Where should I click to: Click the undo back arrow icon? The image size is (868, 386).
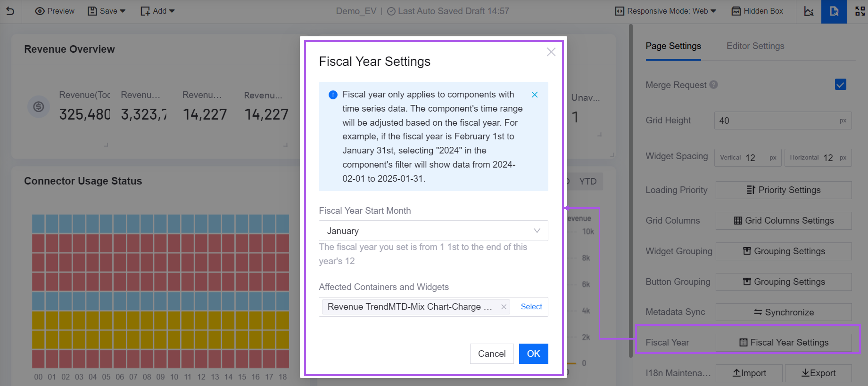[x=10, y=11]
